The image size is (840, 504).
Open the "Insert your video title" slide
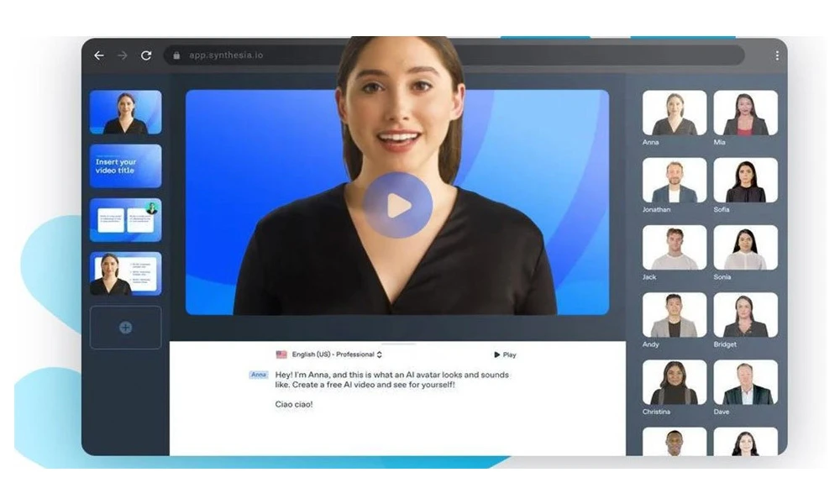pos(125,165)
